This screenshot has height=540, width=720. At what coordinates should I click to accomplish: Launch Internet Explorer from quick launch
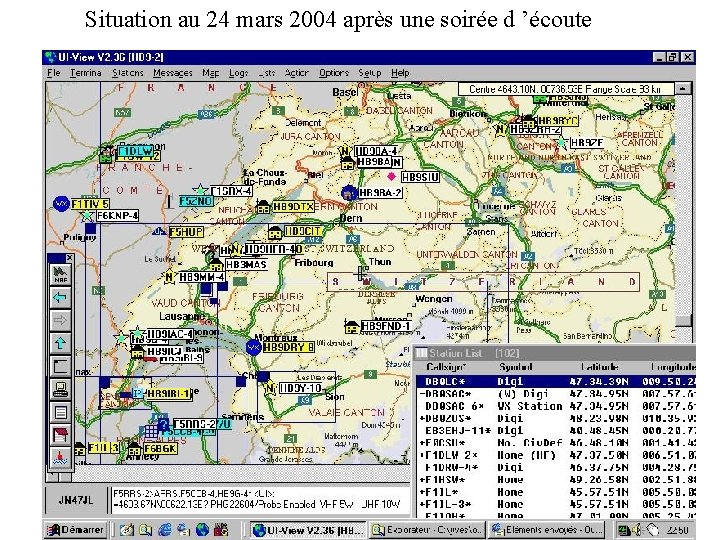[164, 529]
